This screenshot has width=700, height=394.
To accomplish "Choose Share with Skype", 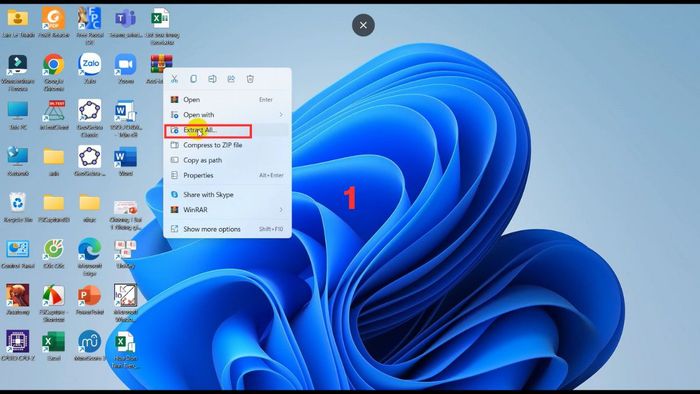I will pyautogui.click(x=227, y=195).
